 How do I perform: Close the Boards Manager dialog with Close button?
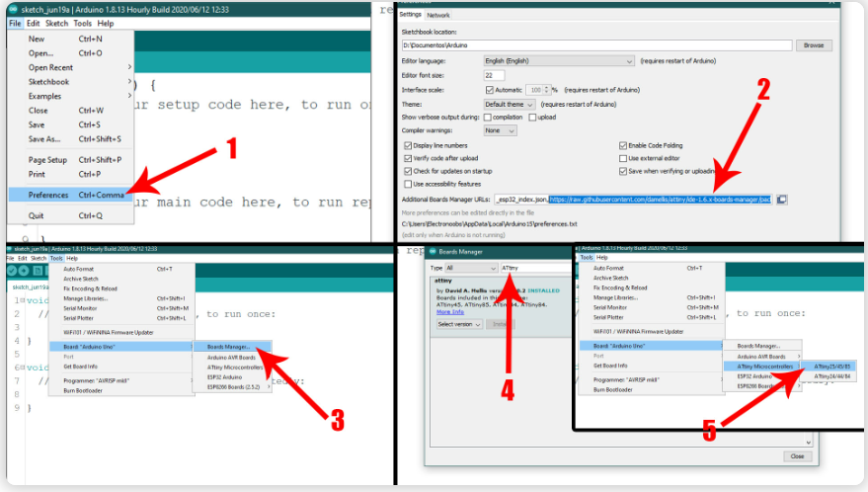click(797, 456)
